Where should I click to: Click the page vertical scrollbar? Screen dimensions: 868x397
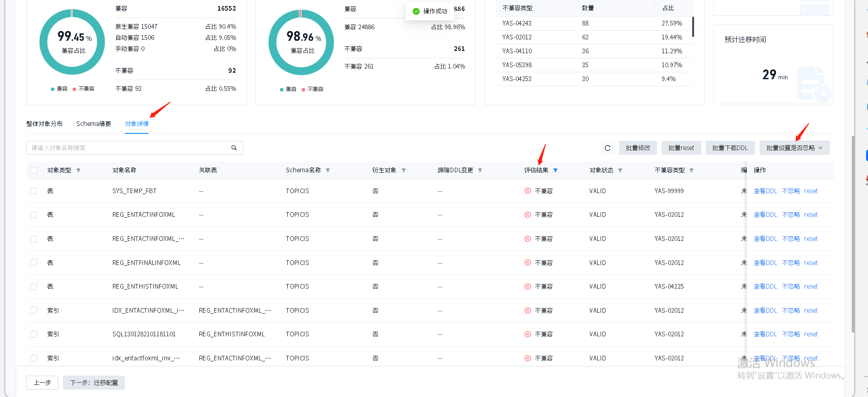click(x=853, y=234)
